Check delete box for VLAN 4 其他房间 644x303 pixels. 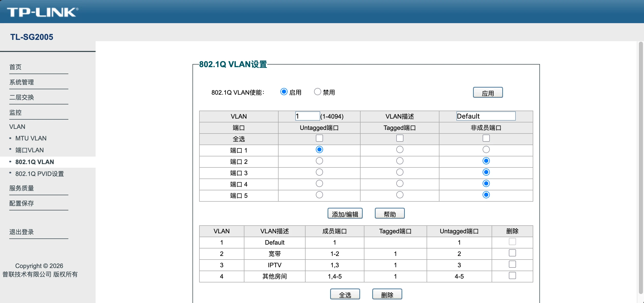pos(512,276)
